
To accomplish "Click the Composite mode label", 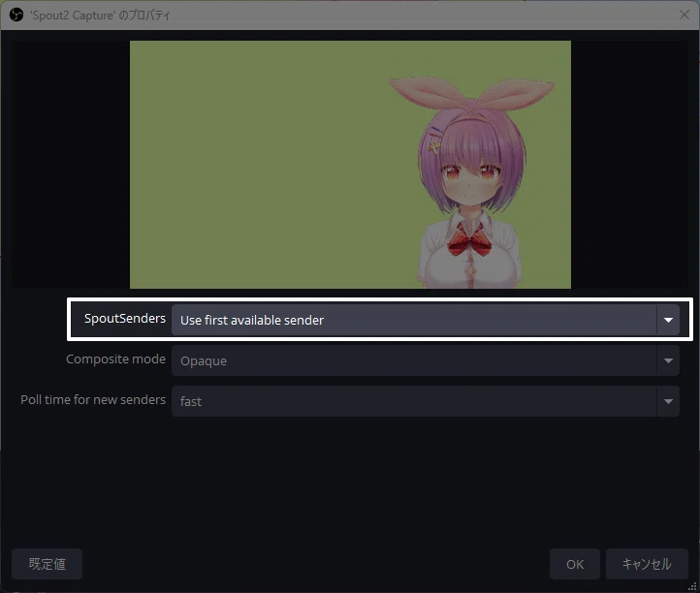I will click(x=115, y=359).
